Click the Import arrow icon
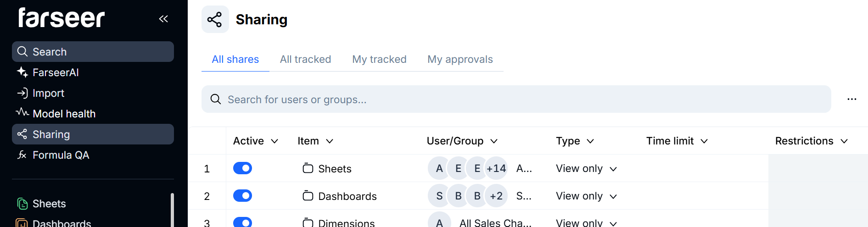Viewport: 868px width, 227px height. [22, 93]
